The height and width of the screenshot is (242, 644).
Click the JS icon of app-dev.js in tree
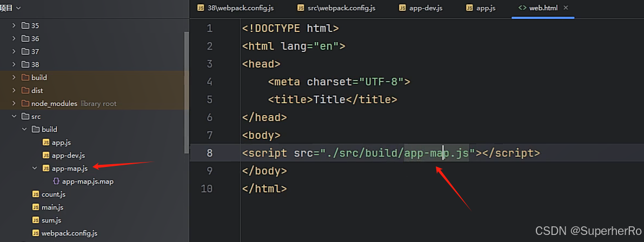point(46,156)
